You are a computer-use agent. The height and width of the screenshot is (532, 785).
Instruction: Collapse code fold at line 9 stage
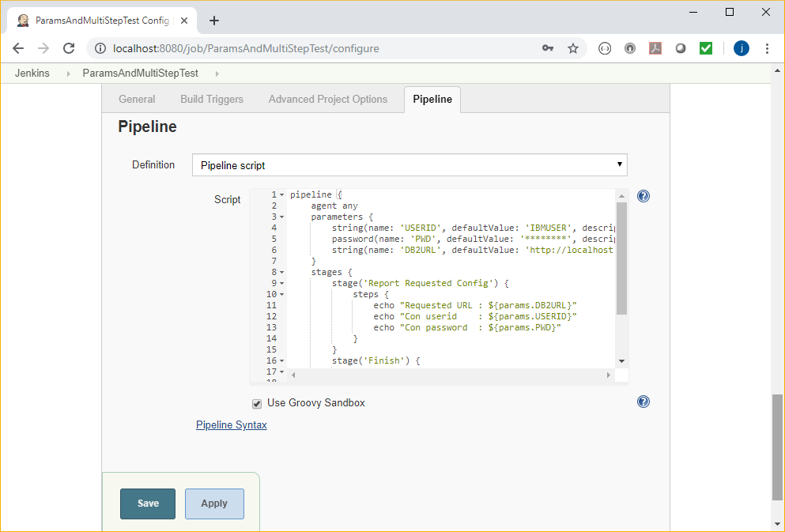[x=282, y=283]
